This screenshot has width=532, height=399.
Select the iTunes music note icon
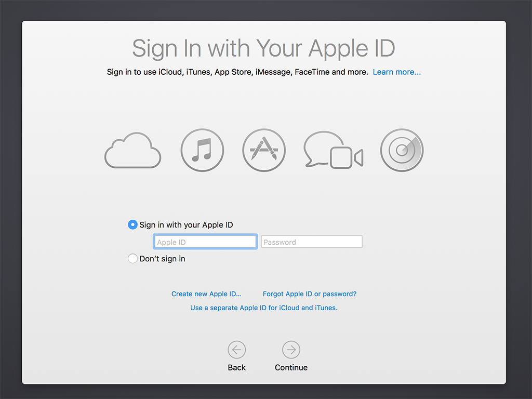(202, 150)
